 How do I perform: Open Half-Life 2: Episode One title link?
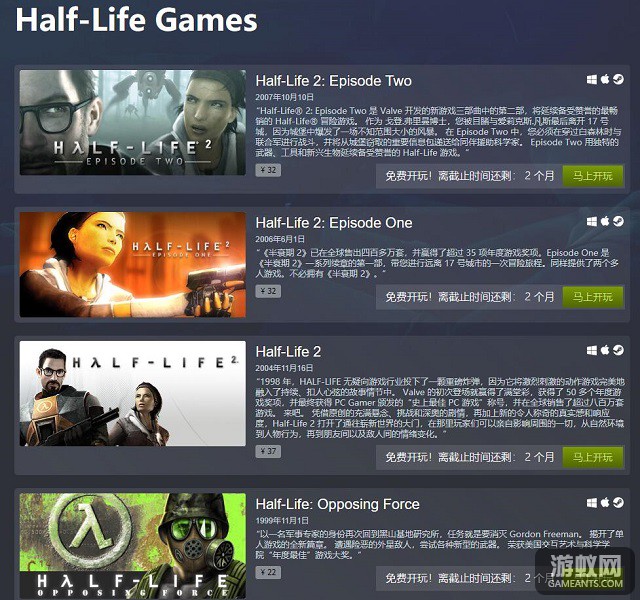click(334, 223)
